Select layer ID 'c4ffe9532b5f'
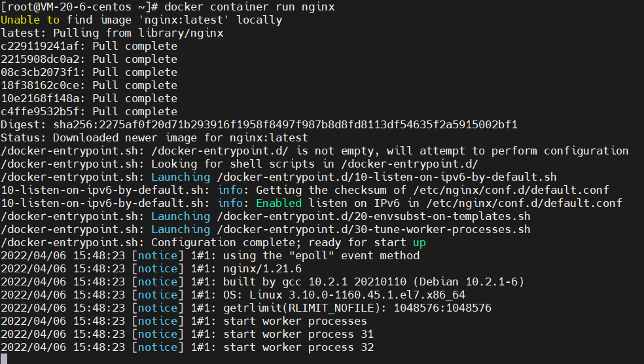This screenshot has width=644, height=364. click(40, 112)
